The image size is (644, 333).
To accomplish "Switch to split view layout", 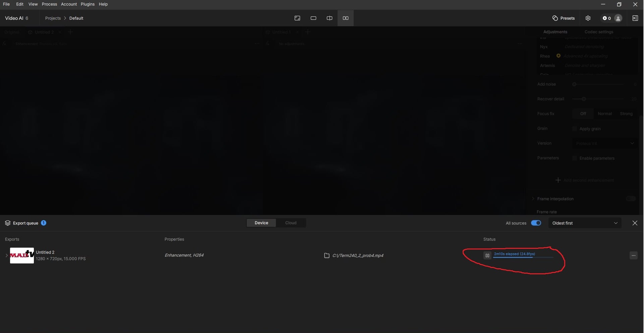I will [x=329, y=18].
